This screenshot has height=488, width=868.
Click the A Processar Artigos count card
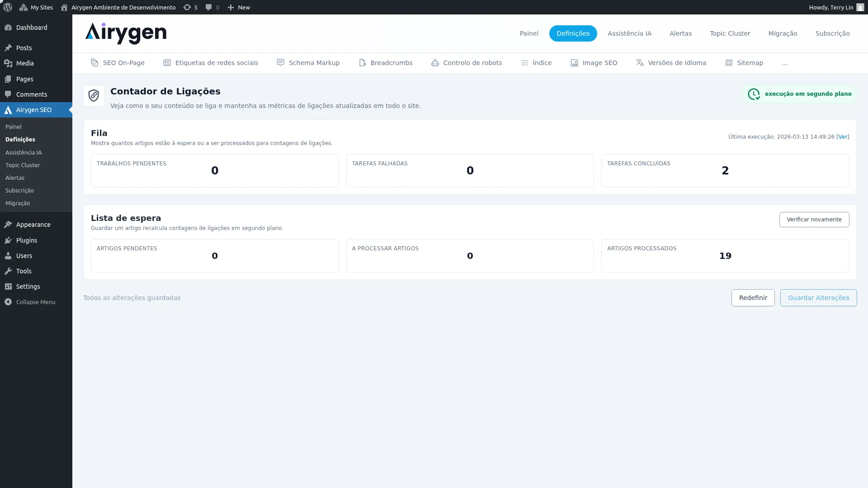pyautogui.click(x=470, y=256)
